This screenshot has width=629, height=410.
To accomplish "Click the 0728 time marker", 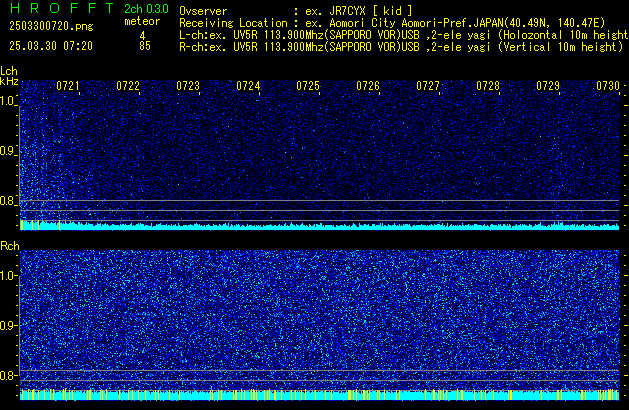I will point(488,86).
